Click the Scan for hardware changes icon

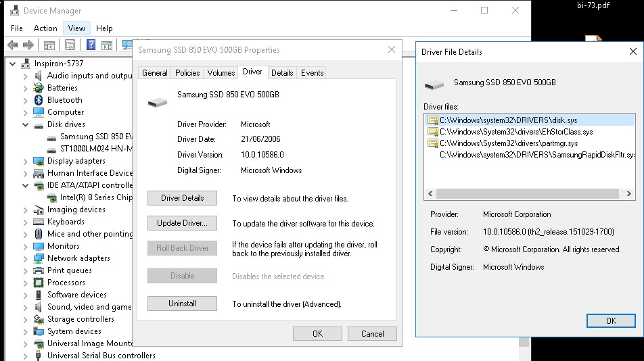[127, 45]
